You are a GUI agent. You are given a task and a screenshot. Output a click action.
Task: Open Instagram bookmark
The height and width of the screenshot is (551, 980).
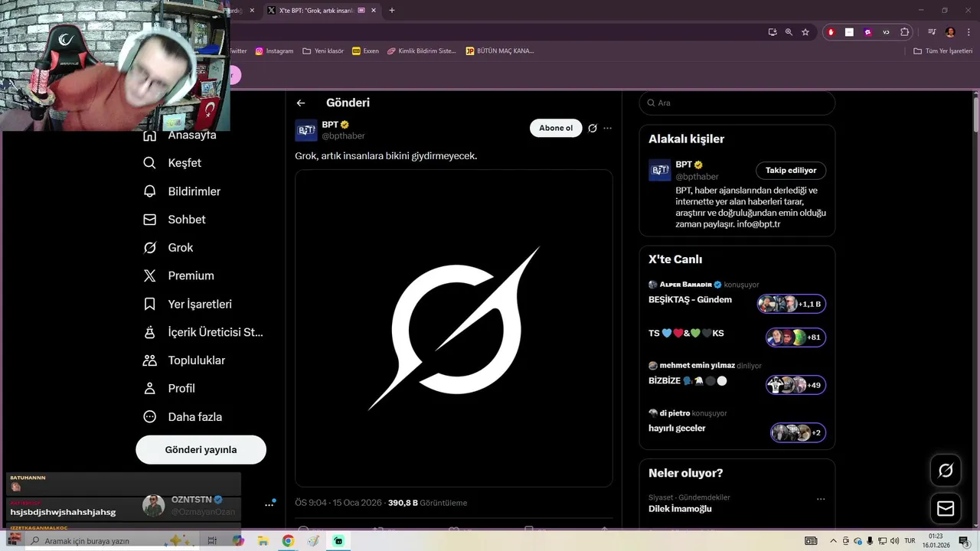[274, 51]
